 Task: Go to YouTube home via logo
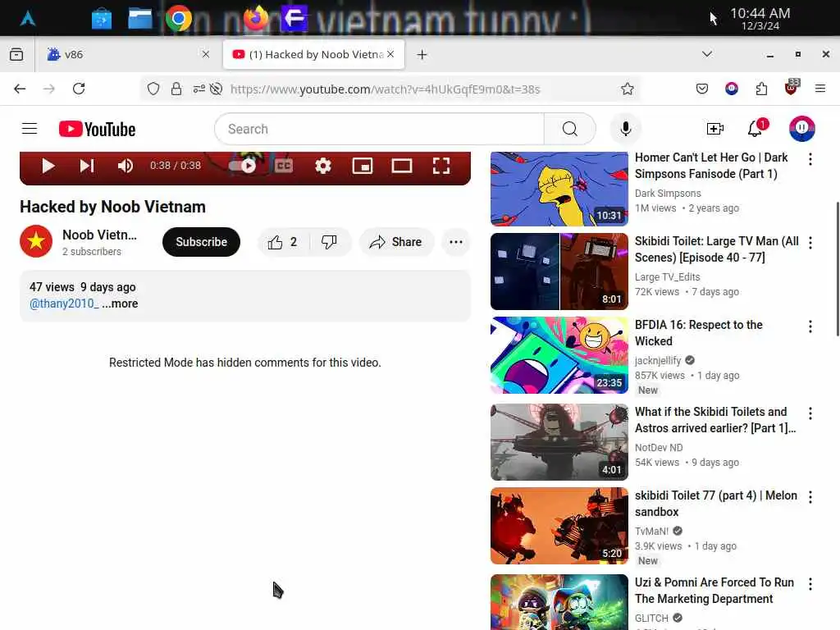tap(97, 129)
